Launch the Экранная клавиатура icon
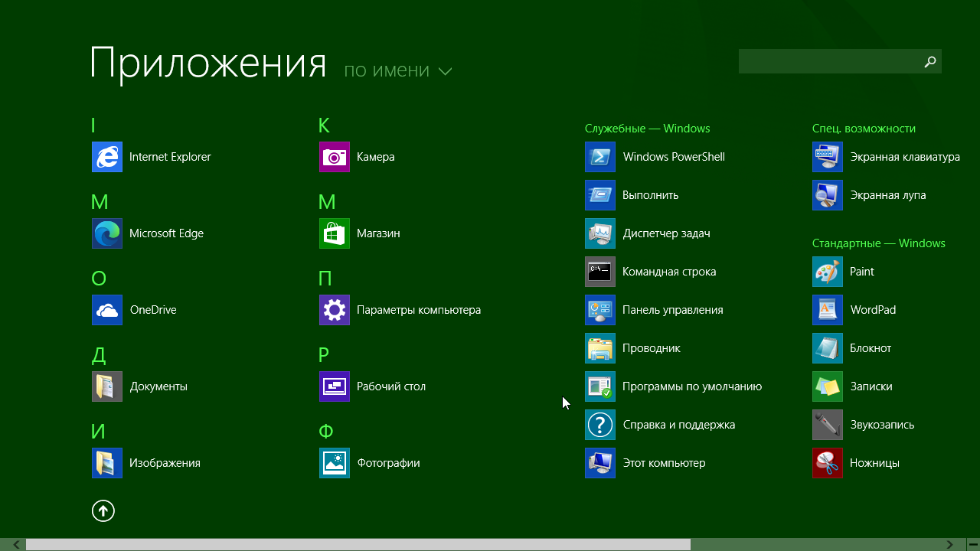Image resolution: width=980 pixels, height=551 pixels. [x=828, y=157]
